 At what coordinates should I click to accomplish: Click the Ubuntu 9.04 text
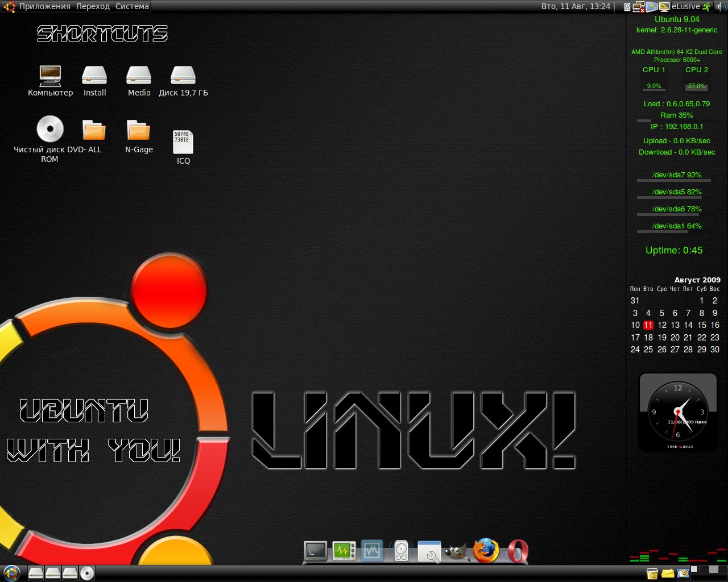[x=677, y=19]
